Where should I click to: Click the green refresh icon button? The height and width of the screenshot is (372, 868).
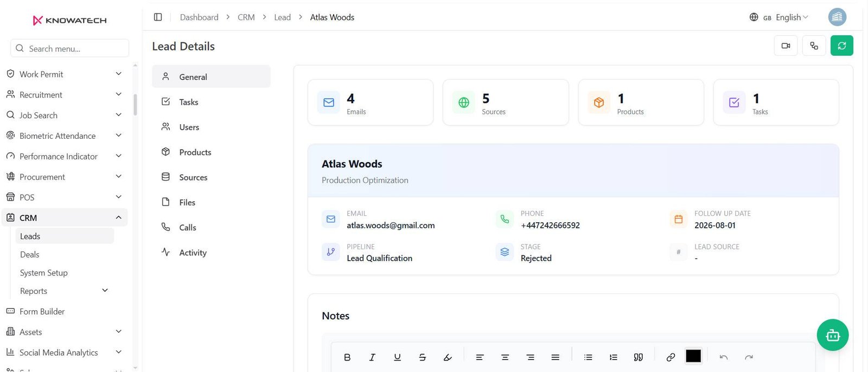pyautogui.click(x=842, y=46)
